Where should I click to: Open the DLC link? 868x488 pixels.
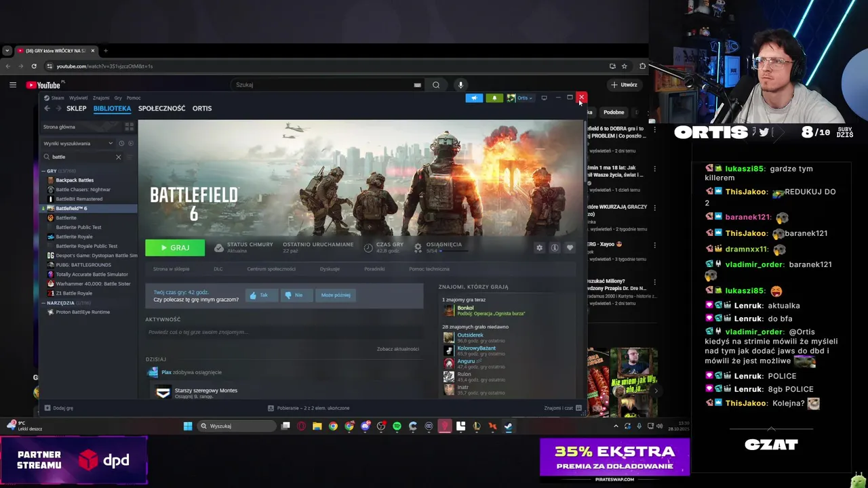point(218,269)
